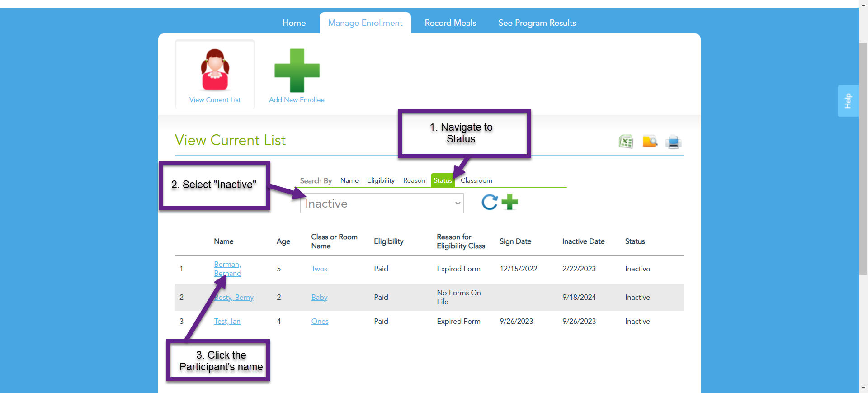Click the View Current List girl icon
Screen dimensions: 868x393
215,70
